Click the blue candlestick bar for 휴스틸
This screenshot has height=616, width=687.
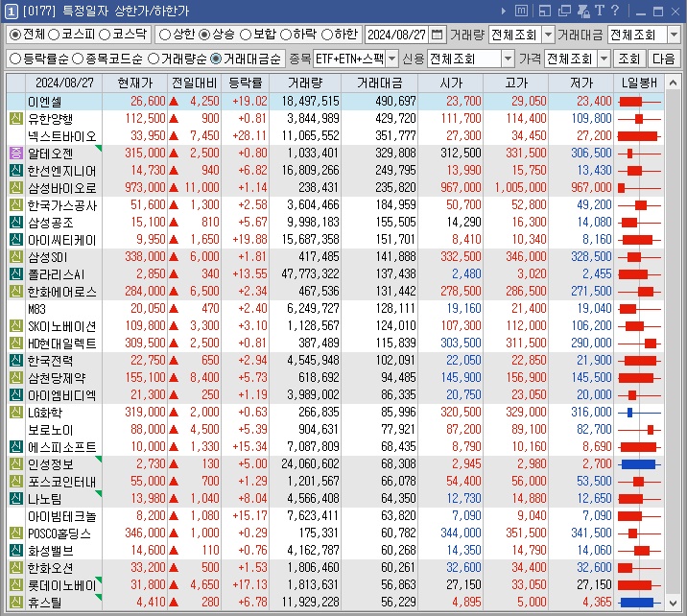[637, 603]
